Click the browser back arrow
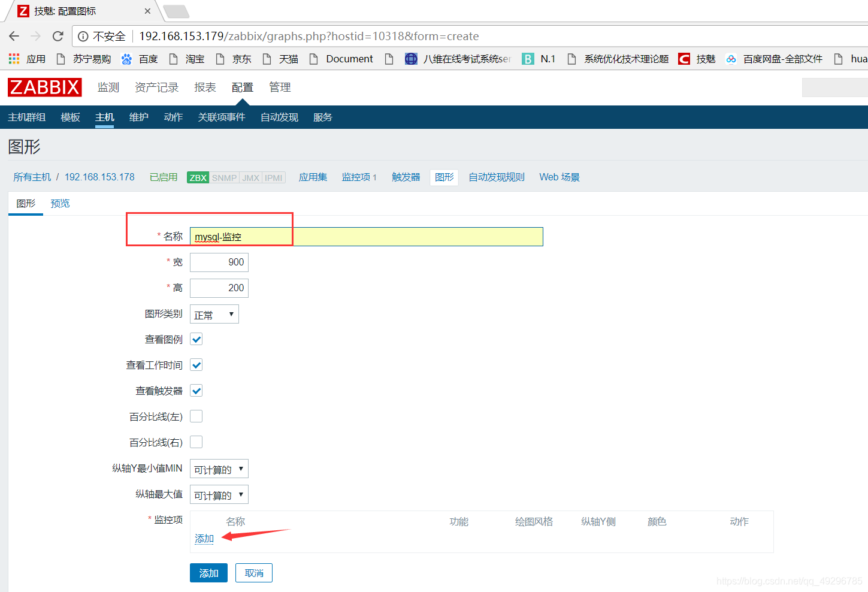Viewport: 868px width, 592px height. point(14,36)
